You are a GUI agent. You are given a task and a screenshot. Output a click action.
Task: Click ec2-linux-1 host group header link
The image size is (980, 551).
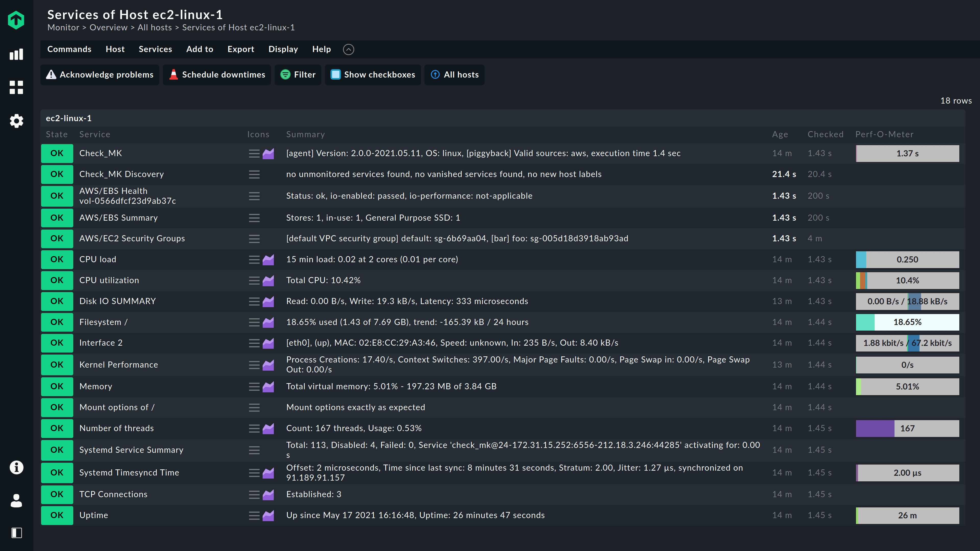[x=68, y=118]
